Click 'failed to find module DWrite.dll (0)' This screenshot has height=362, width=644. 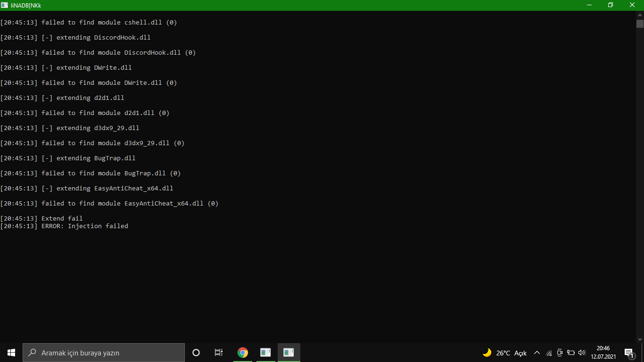109,83
